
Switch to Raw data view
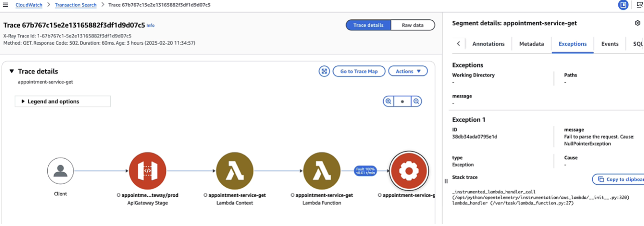[413, 25]
